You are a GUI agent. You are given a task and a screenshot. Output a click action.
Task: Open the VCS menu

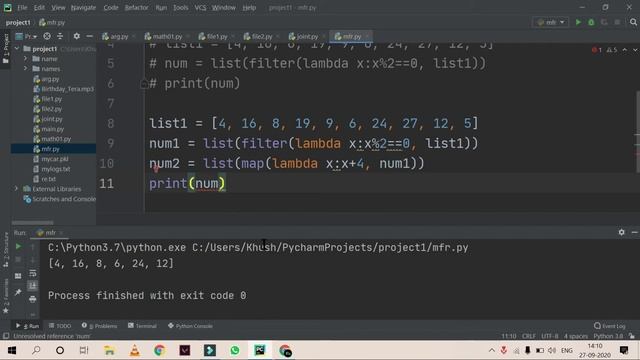click(200, 8)
